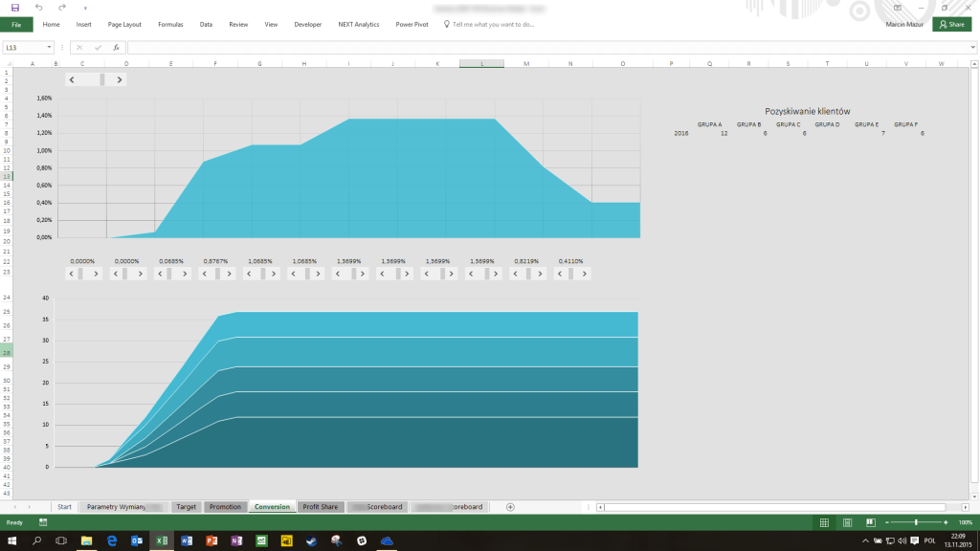Image resolution: width=980 pixels, height=551 pixels.
Task: Open the Customize Quick Access Toolbar dropdown
Action: click(86, 8)
